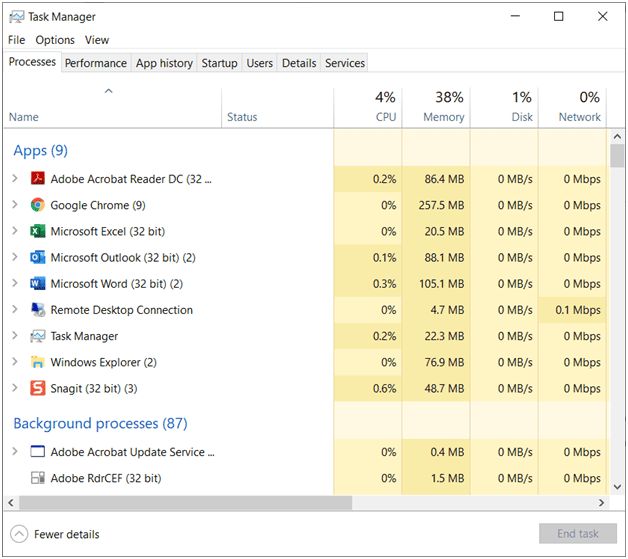Click the 257.5 MB memory value

pos(441,205)
